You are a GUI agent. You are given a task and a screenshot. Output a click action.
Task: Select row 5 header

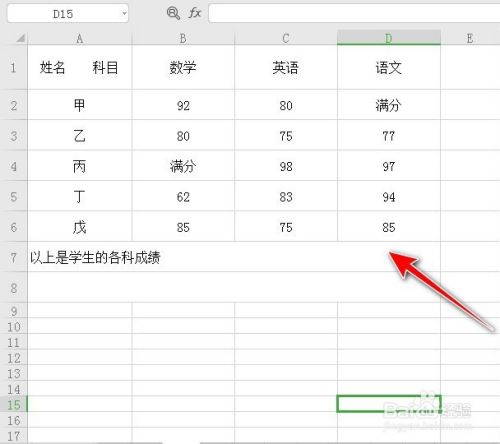point(14,196)
